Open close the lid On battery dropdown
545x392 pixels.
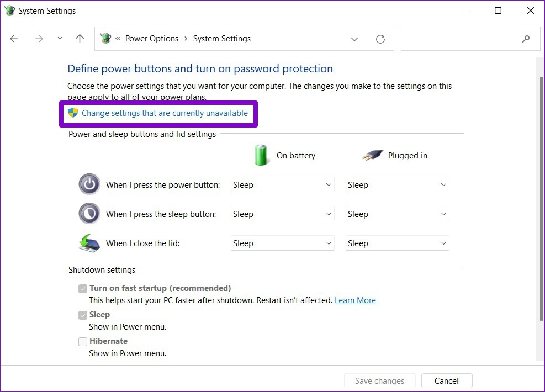(282, 243)
